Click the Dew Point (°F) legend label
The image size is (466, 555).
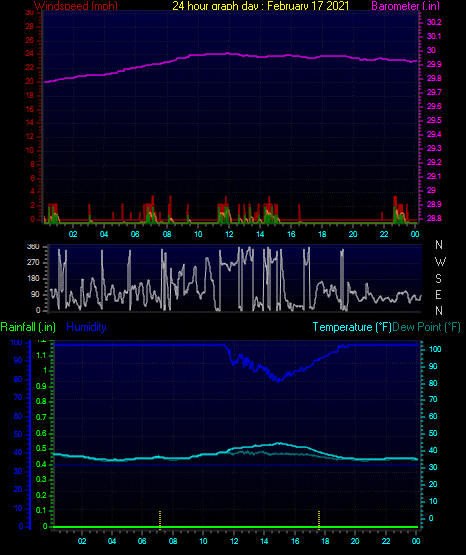tap(426, 327)
